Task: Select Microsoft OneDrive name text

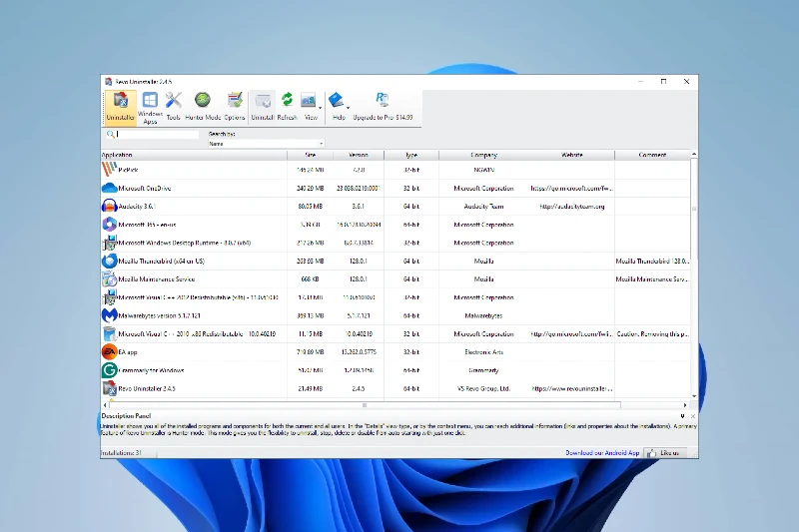Action: (145, 188)
